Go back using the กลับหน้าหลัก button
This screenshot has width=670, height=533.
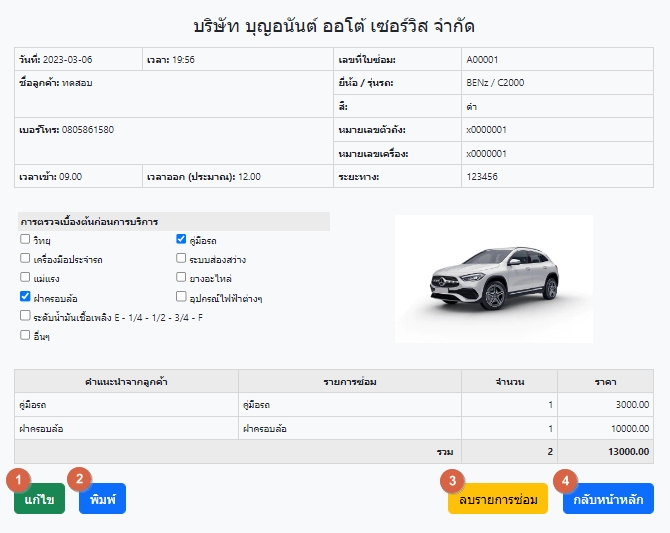609,499
